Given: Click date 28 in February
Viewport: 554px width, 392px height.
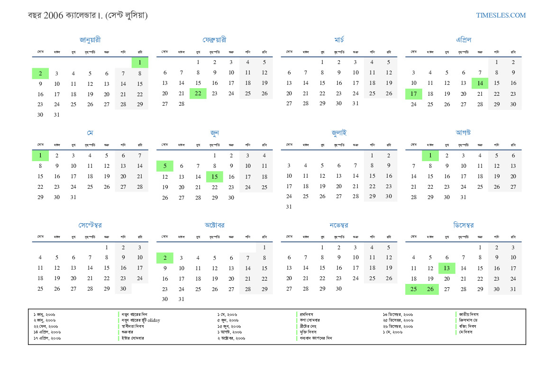Looking at the screenshot, I should [181, 104].
